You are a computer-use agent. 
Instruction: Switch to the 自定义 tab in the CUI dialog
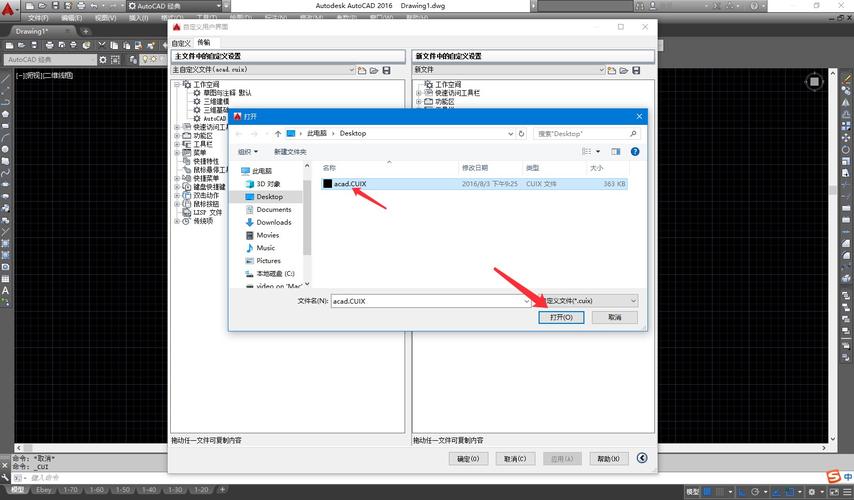[x=181, y=43]
